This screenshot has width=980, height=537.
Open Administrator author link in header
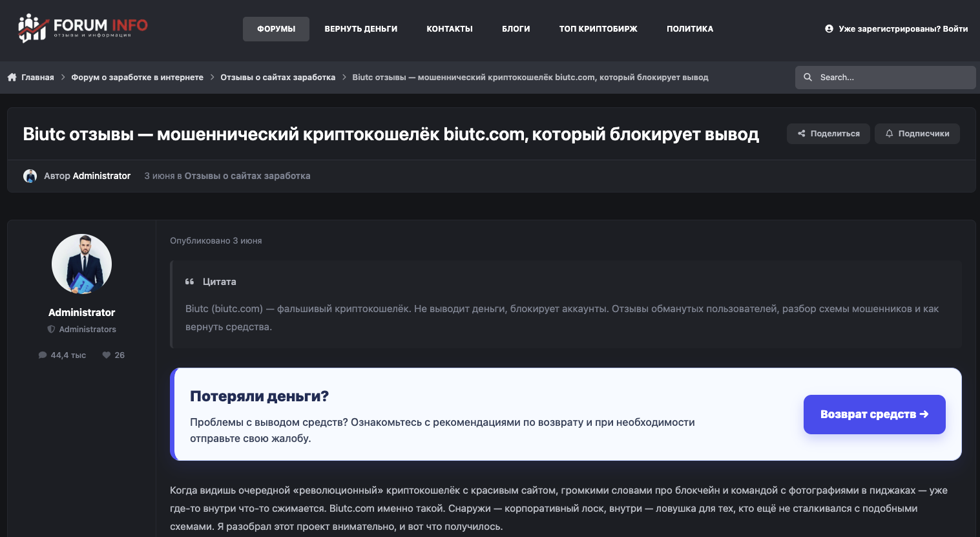pyautogui.click(x=101, y=176)
